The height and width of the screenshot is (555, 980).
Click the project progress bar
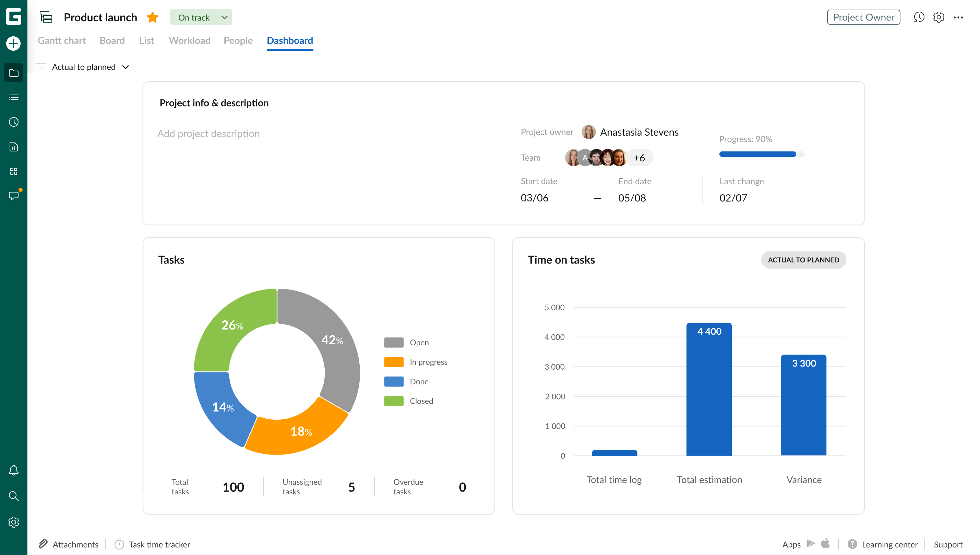[x=762, y=154]
